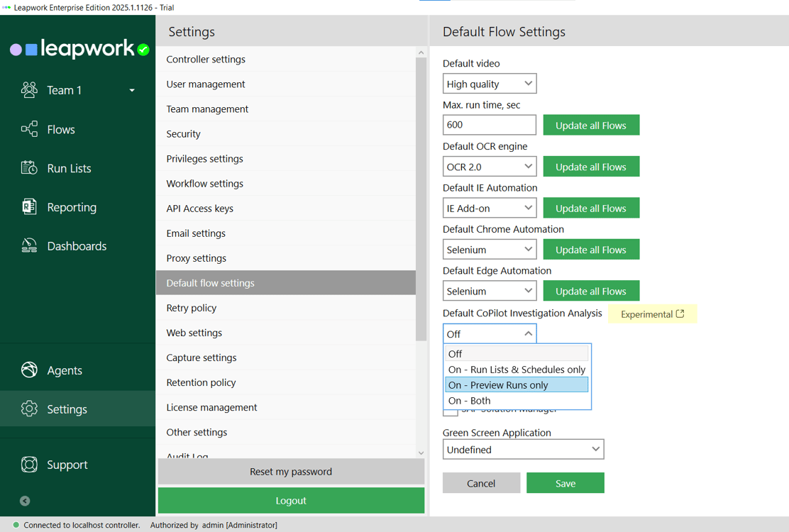
Task: Save the Default Flow Settings
Action: (565, 482)
